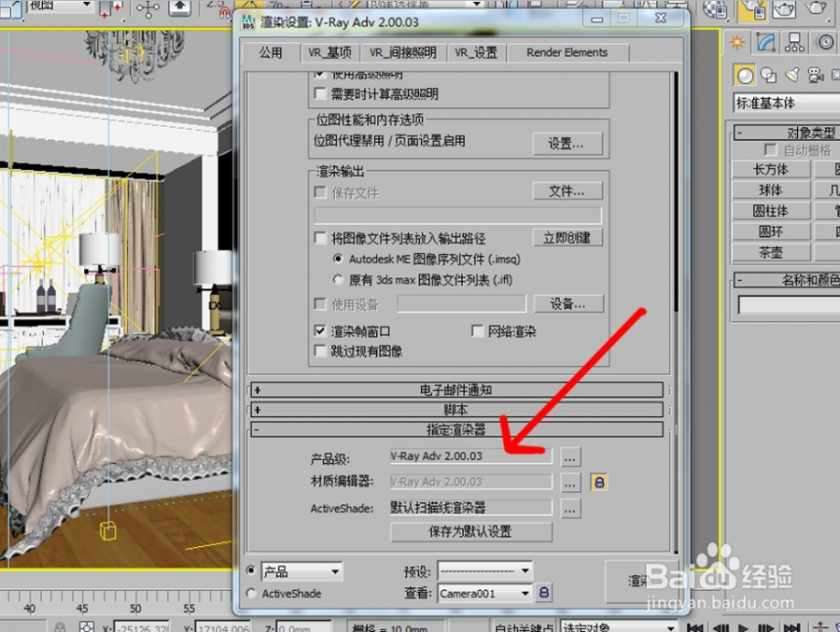Expand the 电子邮件通知 rollout
840x632 pixels.
(456, 390)
